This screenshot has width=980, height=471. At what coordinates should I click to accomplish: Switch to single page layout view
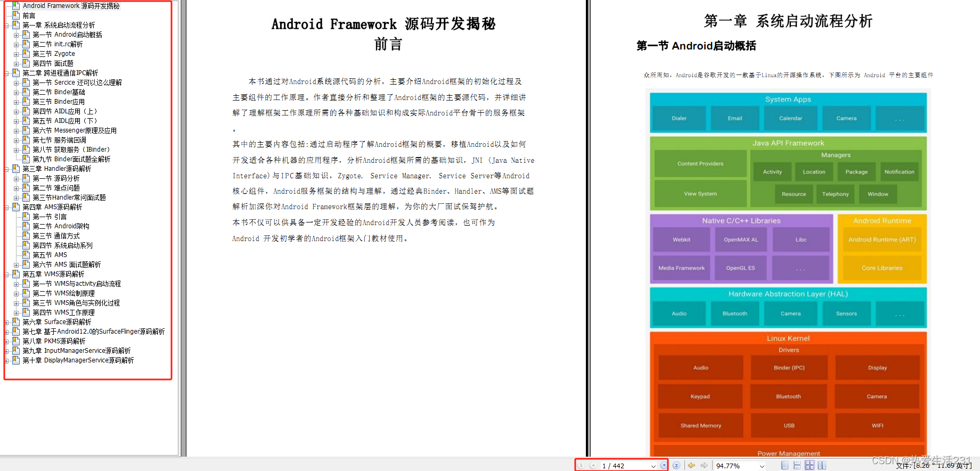coord(785,465)
